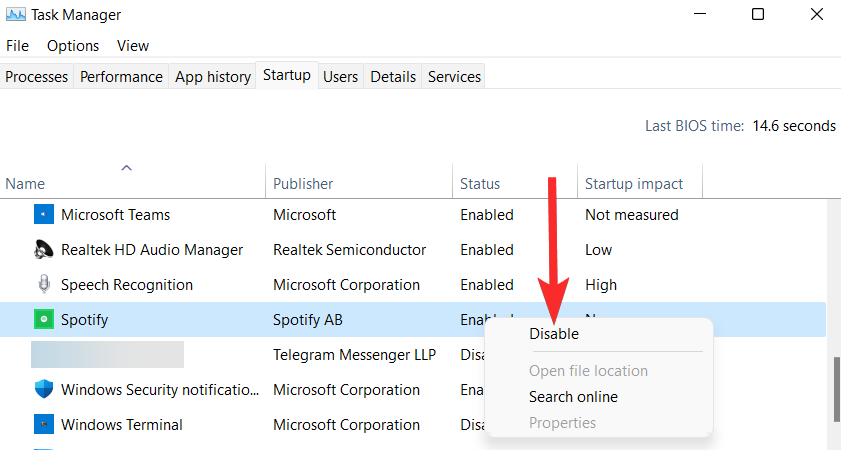Click the green Spotify icon

click(43, 320)
